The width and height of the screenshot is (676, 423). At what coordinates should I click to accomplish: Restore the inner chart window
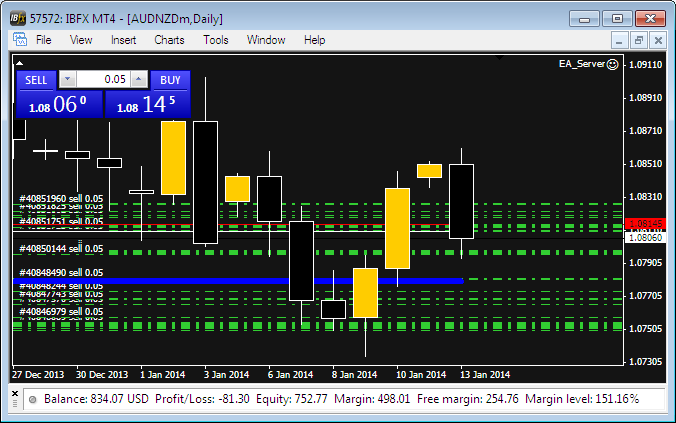pos(639,40)
